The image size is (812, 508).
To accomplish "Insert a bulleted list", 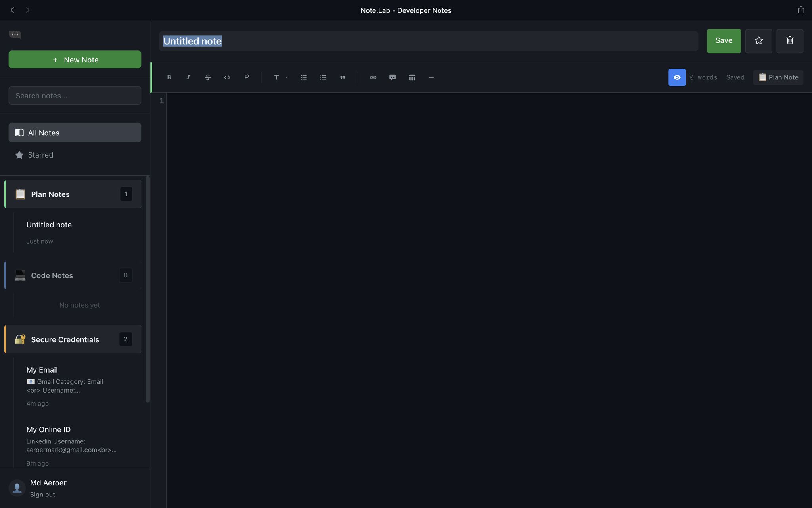I will (x=304, y=77).
